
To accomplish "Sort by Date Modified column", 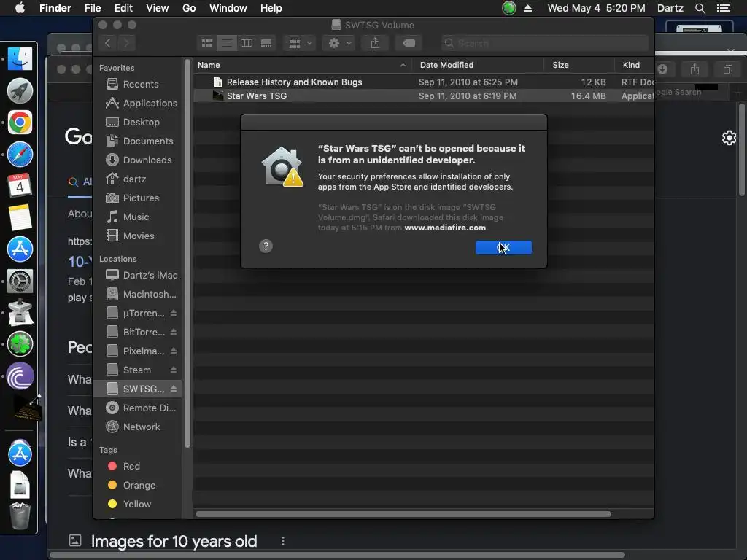I will (478, 65).
